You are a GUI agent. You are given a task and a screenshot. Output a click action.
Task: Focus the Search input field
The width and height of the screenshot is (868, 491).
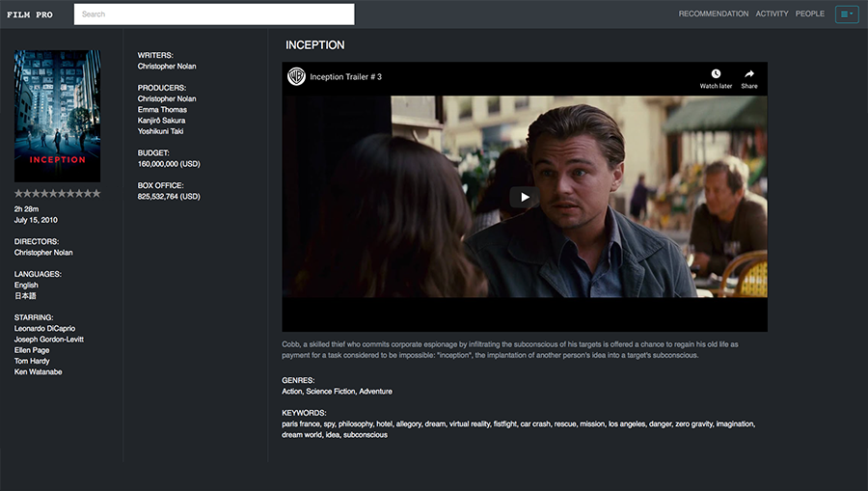(214, 14)
